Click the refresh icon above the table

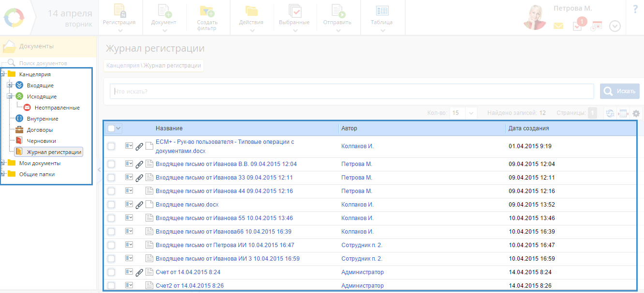[x=610, y=113]
